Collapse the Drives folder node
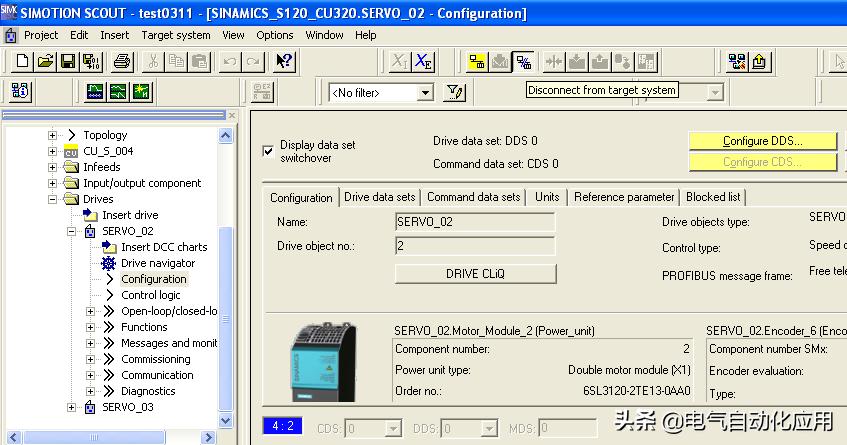 52,199
